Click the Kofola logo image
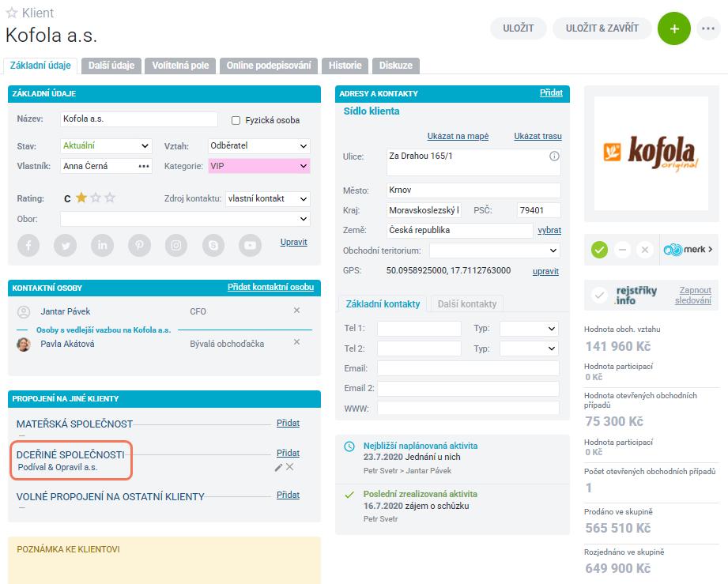 (651, 153)
